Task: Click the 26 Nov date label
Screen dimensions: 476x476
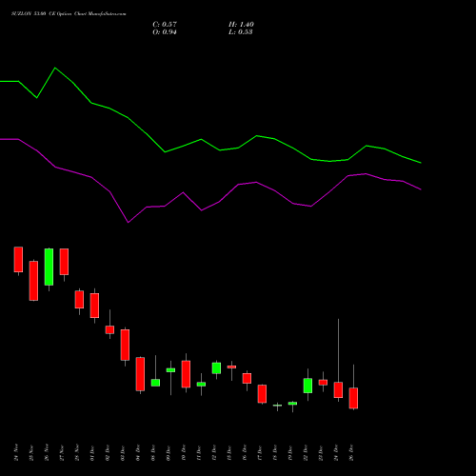Action: (47, 452)
